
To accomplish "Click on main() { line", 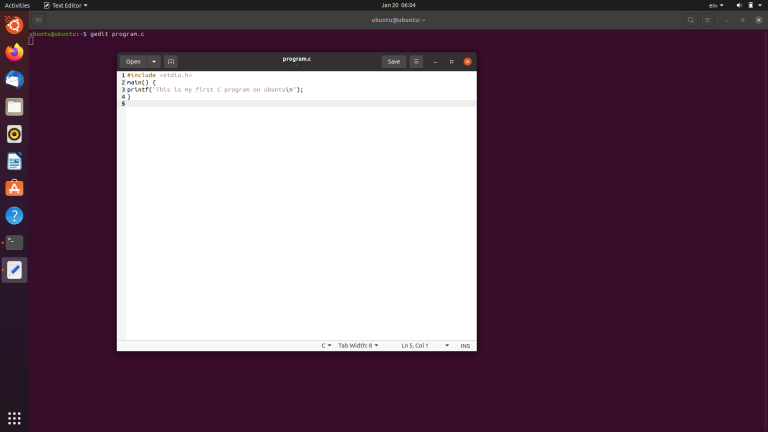I will tap(141, 82).
